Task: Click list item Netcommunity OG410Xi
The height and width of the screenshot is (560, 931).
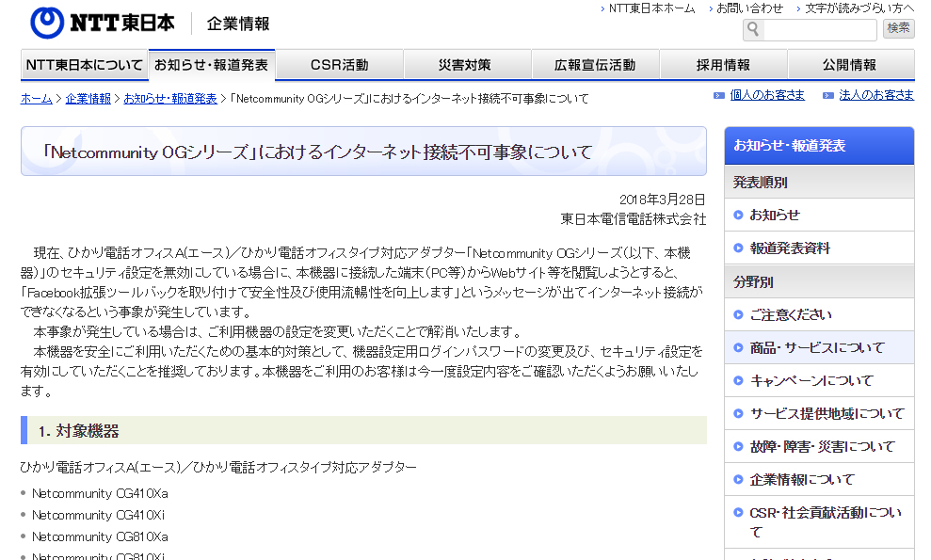Action: coord(98,515)
